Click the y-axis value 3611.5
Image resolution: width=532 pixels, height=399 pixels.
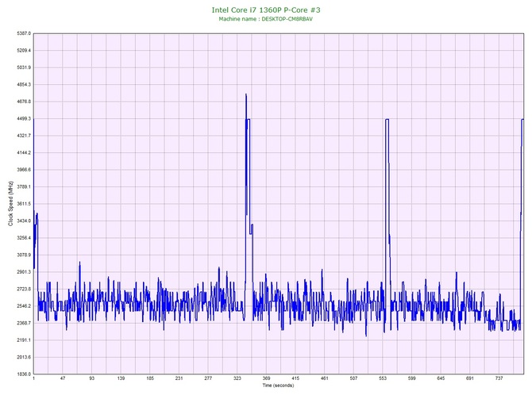(x=24, y=204)
